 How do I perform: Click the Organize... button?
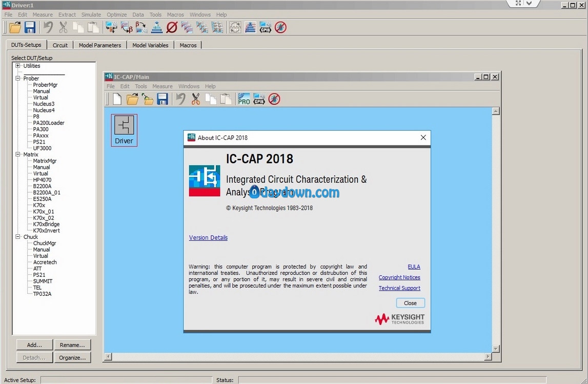pos(72,358)
